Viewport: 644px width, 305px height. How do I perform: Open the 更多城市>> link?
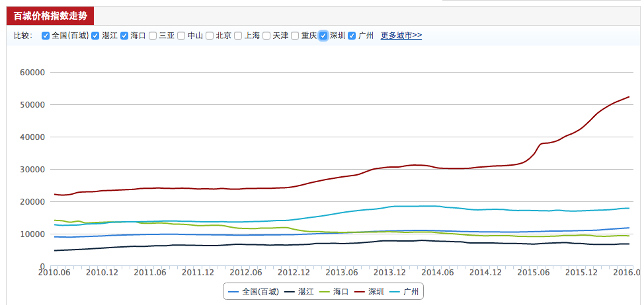pyautogui.click(x=401, y=36)
